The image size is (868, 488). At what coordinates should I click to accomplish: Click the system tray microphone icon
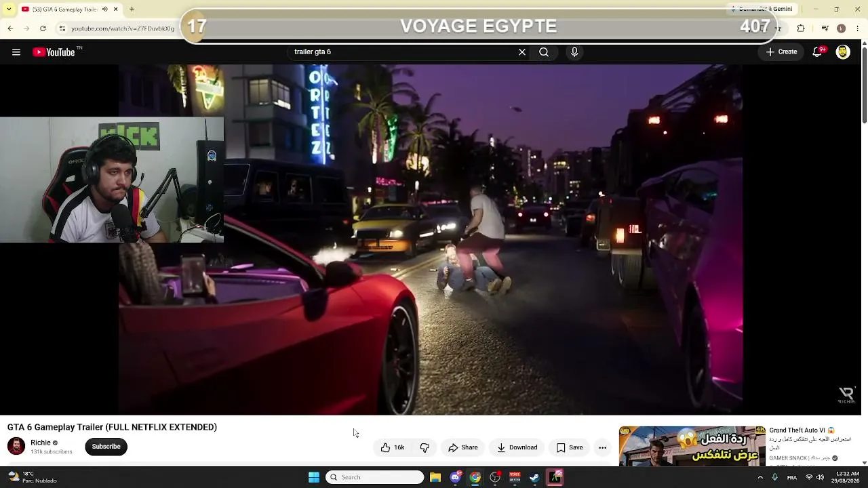point(774,477)
